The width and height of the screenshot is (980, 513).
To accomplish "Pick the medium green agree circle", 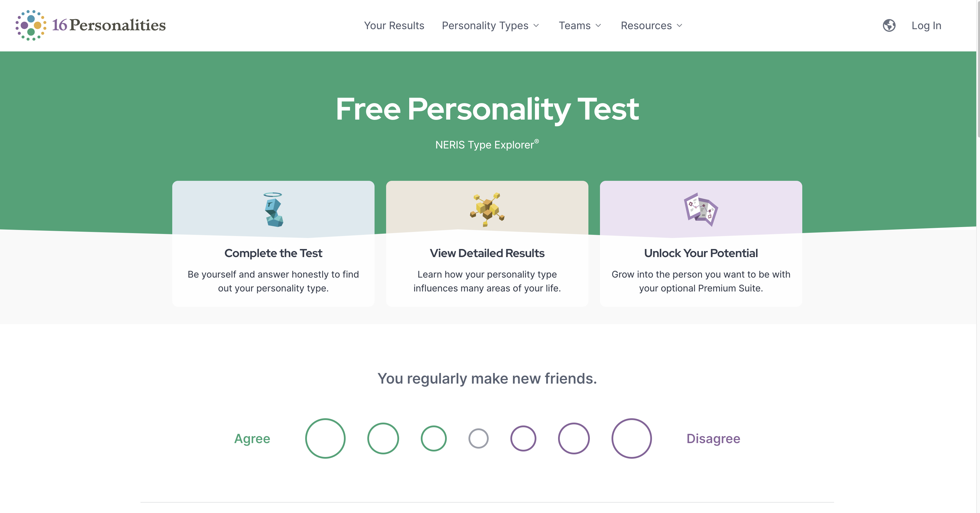I will [x=383, y=438].
